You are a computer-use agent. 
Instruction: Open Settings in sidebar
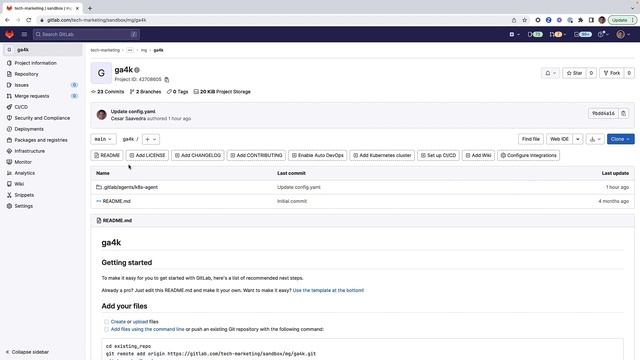(x=24, y=207)
